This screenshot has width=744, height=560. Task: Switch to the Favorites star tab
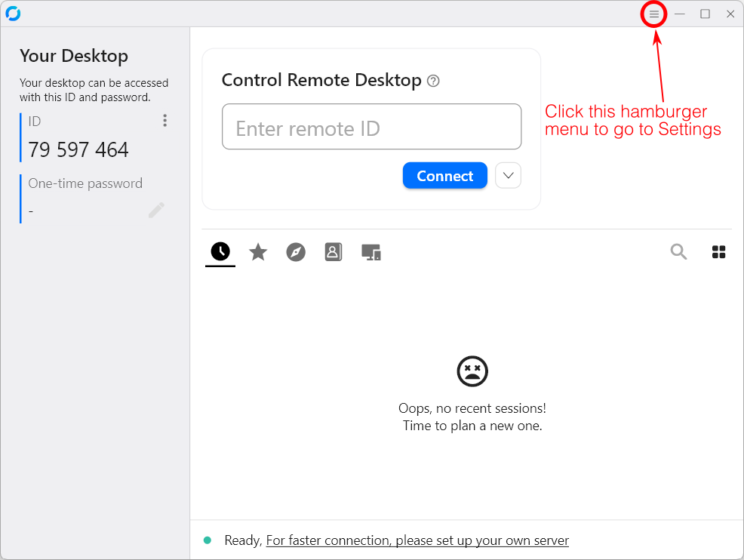[x=258, y=252]
